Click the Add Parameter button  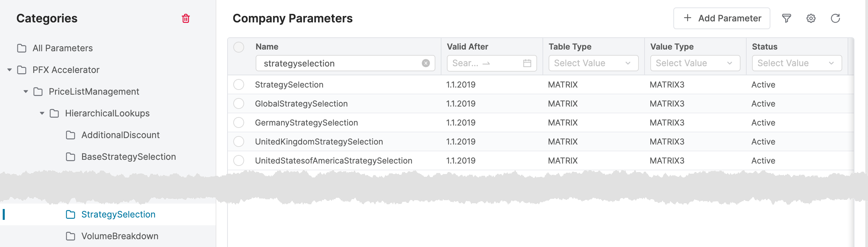[x=722, y=18]
